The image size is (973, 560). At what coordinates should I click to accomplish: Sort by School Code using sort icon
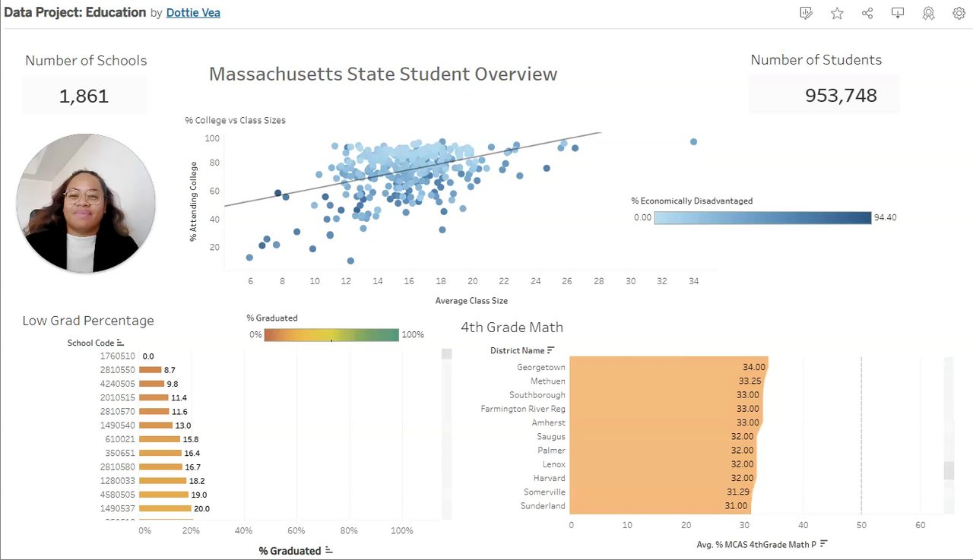[120, 343]
